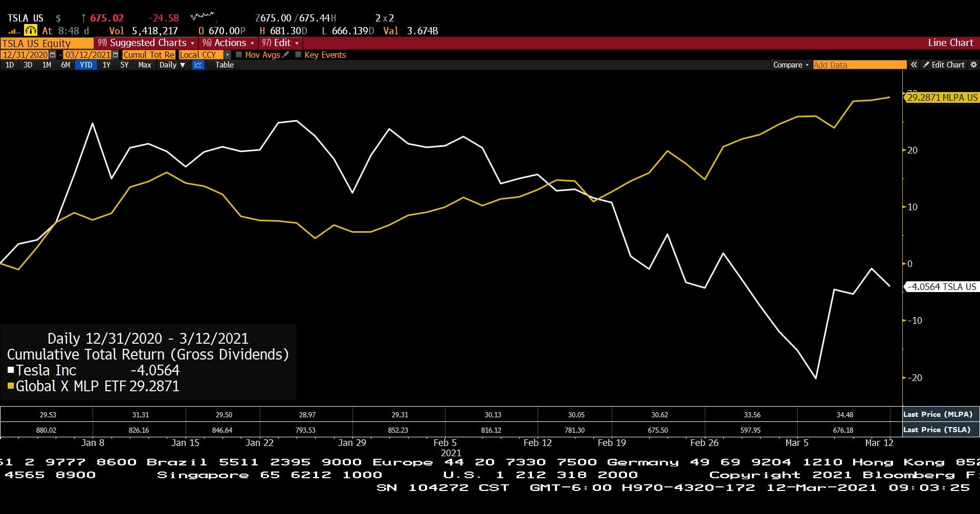Click the TSLA US Equity security field

pos(47,43)
